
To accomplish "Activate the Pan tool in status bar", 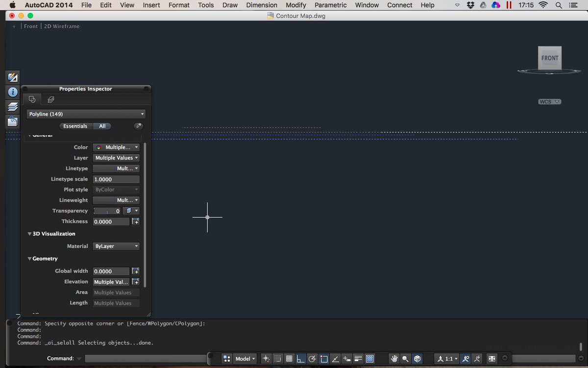I will (394, 359).
